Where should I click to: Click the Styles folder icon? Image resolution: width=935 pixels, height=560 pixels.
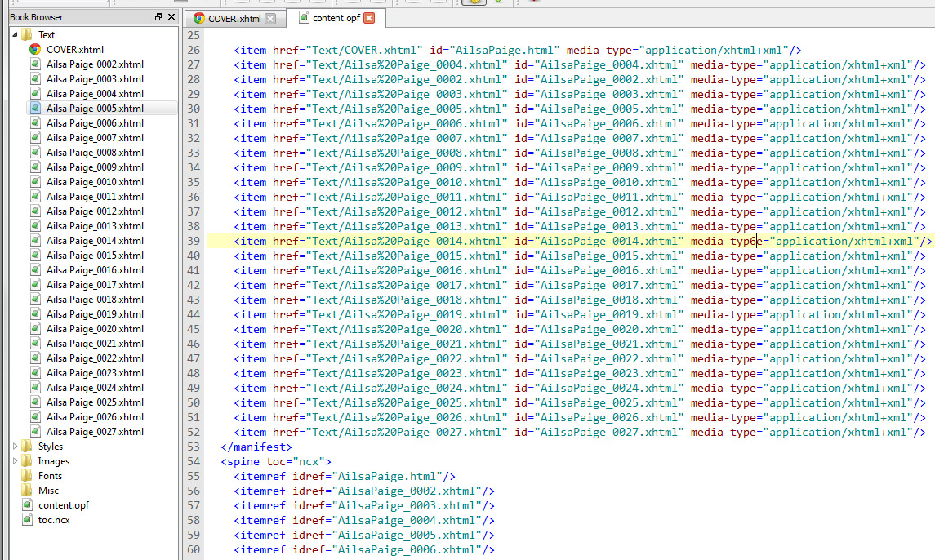click(x=27, y=446)
